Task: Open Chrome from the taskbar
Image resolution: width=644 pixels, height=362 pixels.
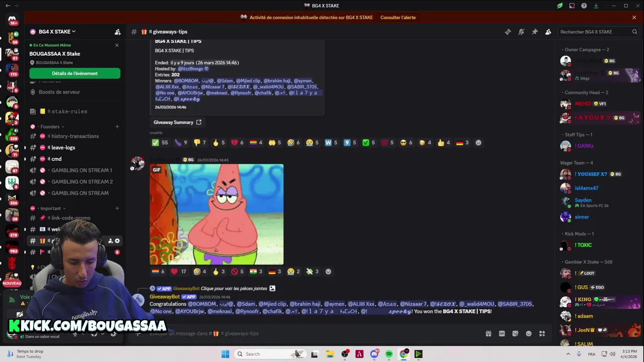Action: point(404,354)
